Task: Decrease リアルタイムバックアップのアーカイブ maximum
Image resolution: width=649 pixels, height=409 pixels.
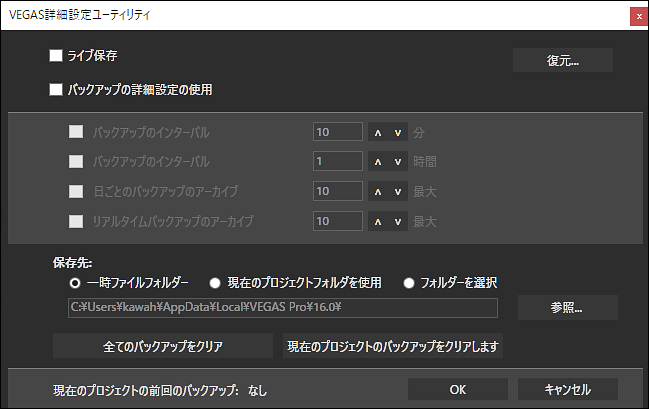Action: (398, 221)
